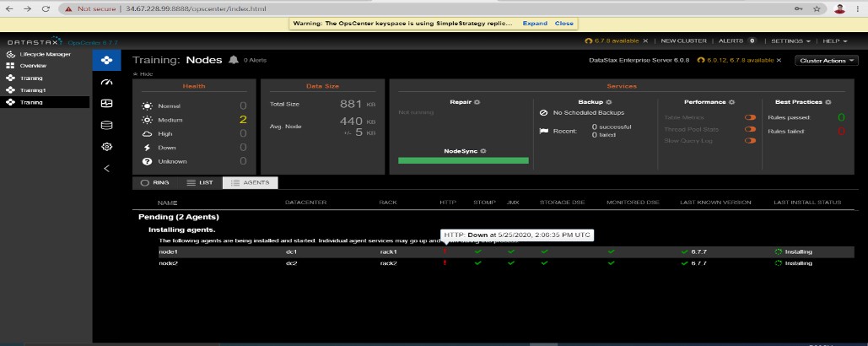This screenshot has height=346, width=868.
Task: Click the Normal health sun icon
Action: [148, 105]
